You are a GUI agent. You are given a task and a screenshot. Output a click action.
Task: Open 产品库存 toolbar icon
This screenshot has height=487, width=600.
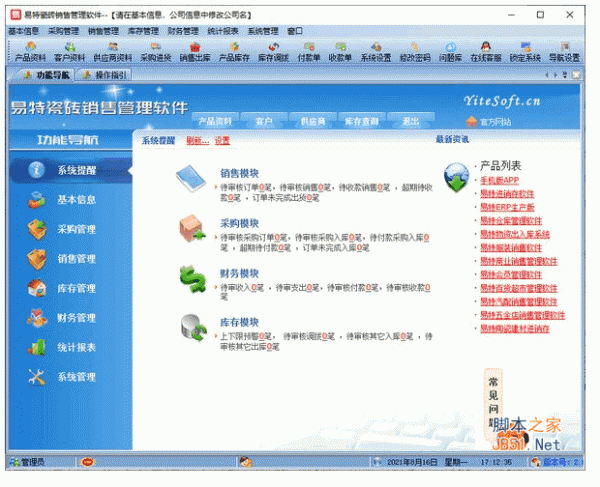[x=234, y=52]
